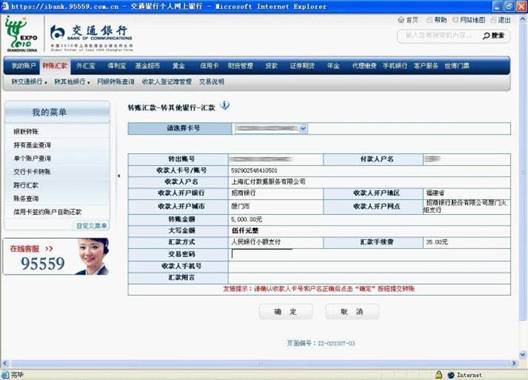Click 退出 to log out
Screen dimensions: 528x380
pos(501,20)
